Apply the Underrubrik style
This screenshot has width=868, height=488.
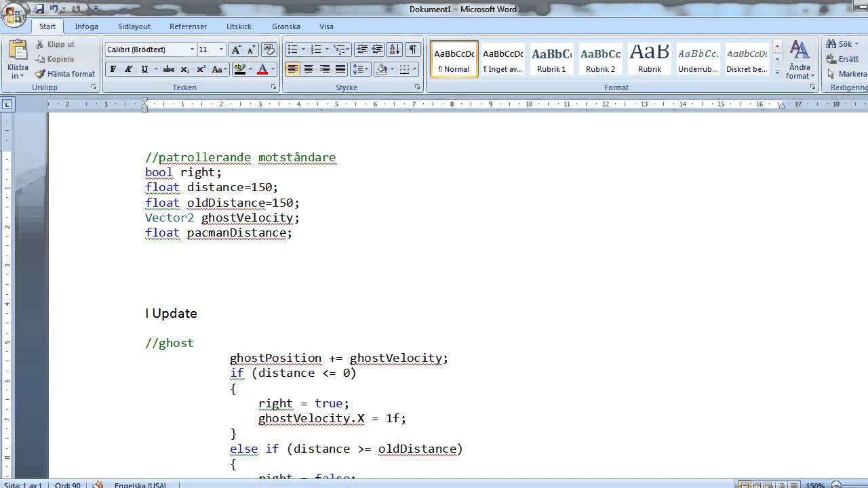click(x=698, y=59)
